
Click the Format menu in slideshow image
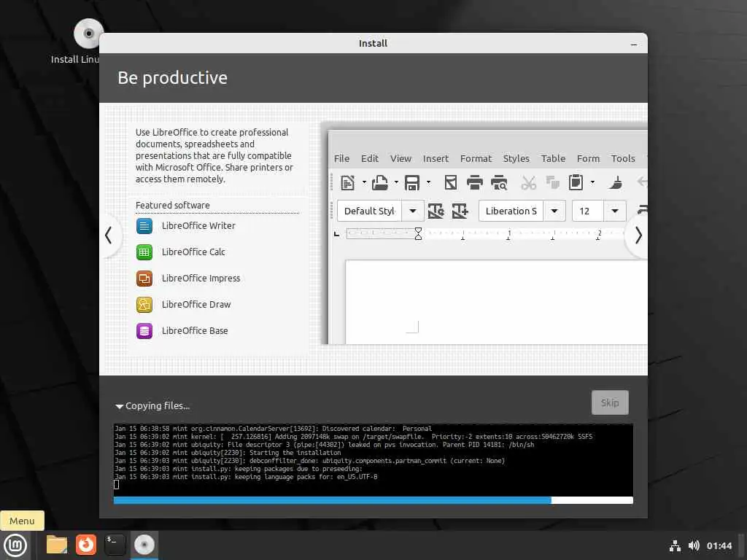click(476, 158)
